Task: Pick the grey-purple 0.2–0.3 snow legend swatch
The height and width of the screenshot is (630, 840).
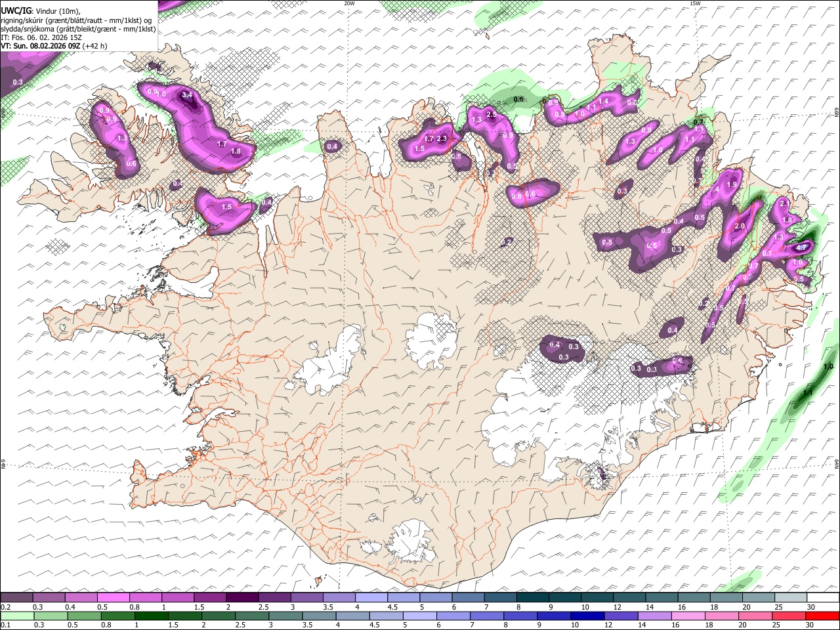Action: click(16, 597)
